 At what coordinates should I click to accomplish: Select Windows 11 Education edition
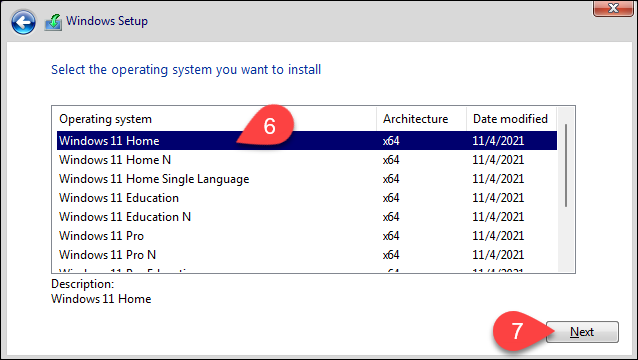[307, 198]
